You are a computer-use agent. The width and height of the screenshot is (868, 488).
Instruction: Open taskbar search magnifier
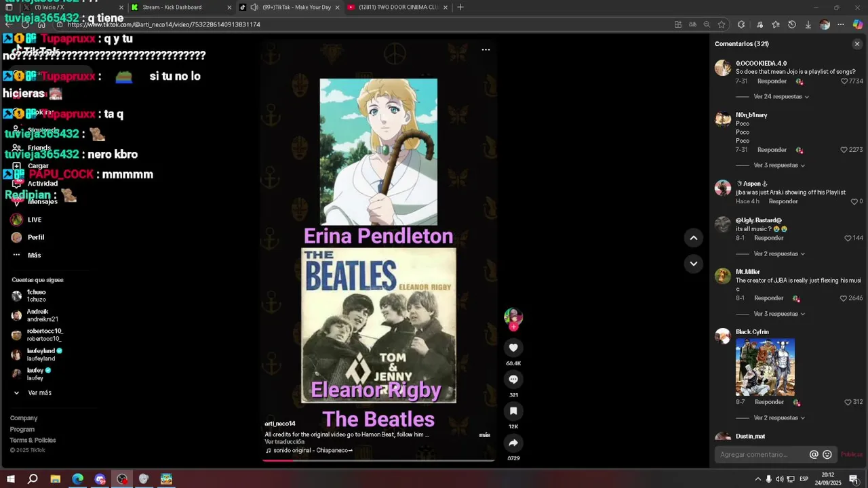pyautogui.click(x=33, y=479)
